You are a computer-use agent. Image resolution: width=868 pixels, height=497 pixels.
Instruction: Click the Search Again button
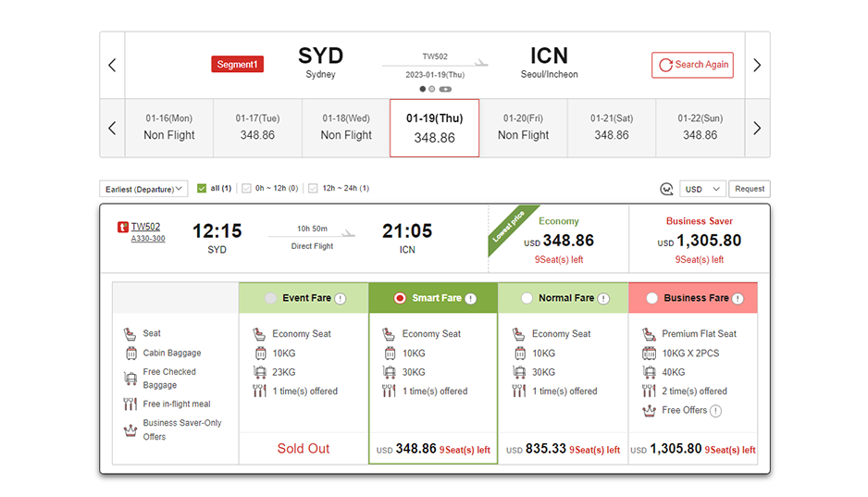692,65
